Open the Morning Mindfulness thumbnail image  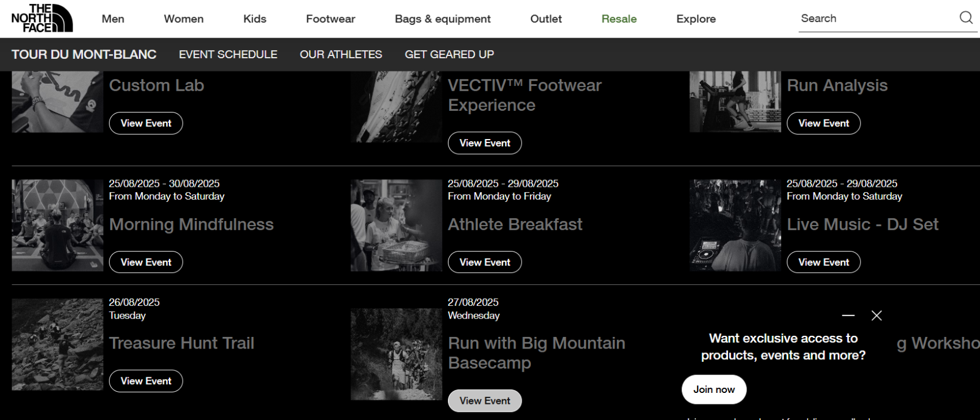click(x=58, y=225)
